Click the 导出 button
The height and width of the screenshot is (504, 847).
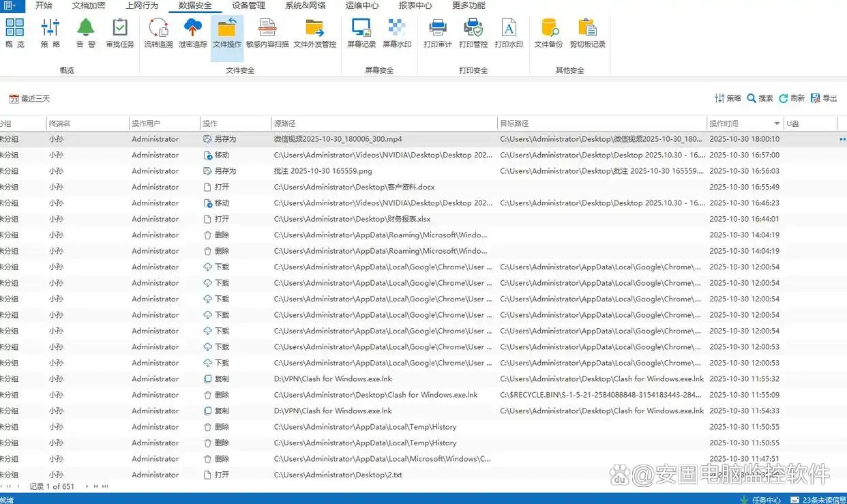pos(824,98)
